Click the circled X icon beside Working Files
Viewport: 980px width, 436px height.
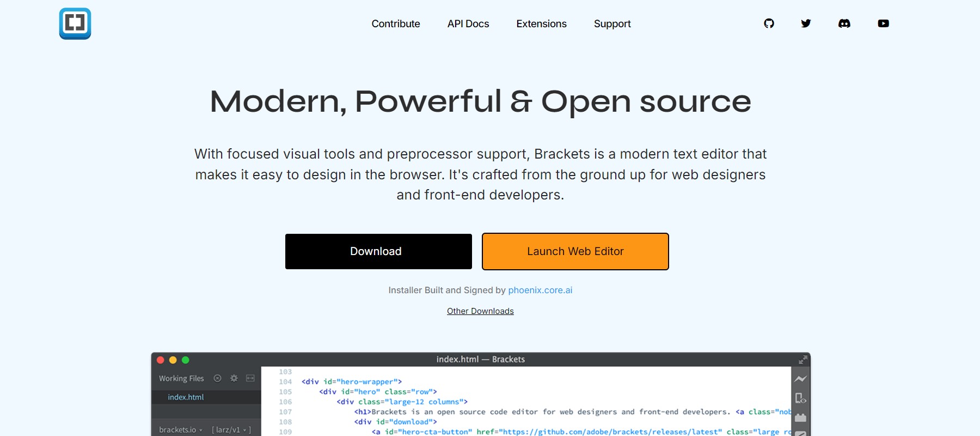click(217, 378)
